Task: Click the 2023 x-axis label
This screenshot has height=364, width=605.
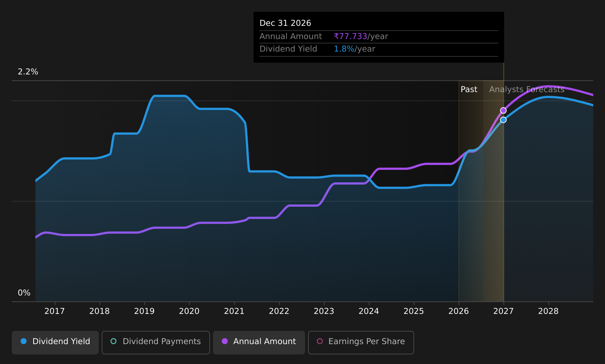Action: click(324, 311)
